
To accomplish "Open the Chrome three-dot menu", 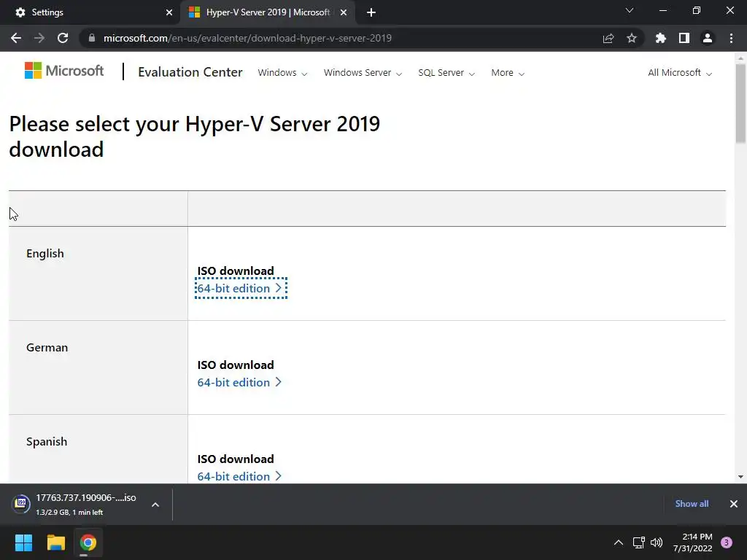I will [x=731, y=38].
